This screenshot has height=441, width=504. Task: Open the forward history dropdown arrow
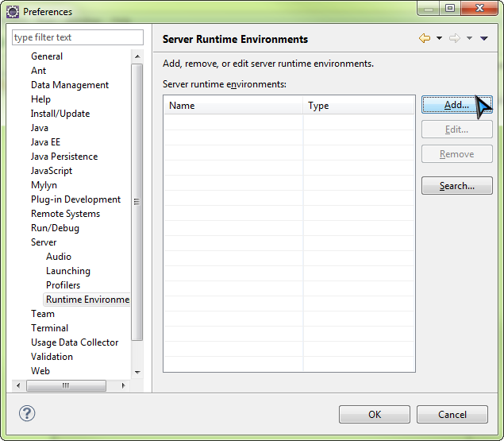(469, 38)
